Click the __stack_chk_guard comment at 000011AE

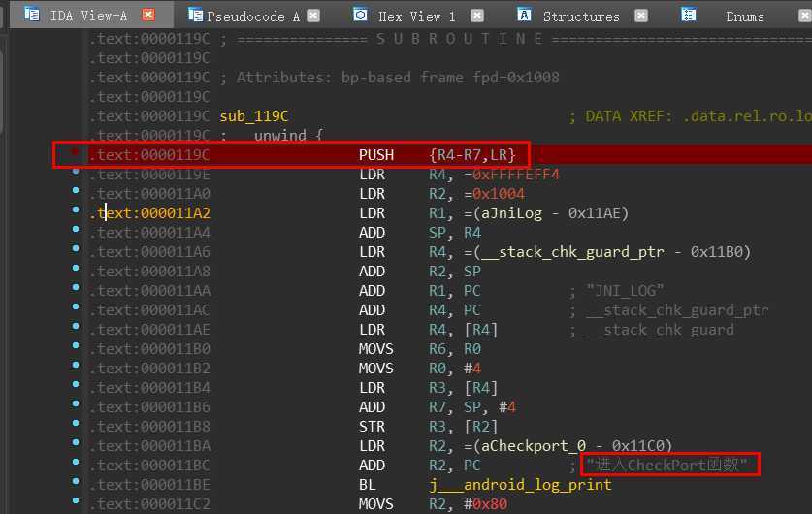click(661, 330)
